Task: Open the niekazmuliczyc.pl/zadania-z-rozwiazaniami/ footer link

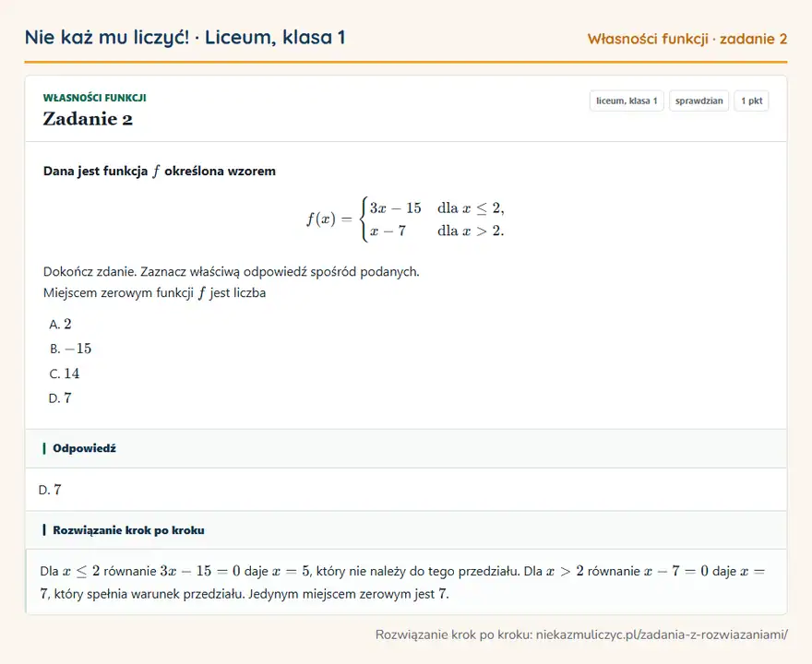Action: click(x=662, y=634)
